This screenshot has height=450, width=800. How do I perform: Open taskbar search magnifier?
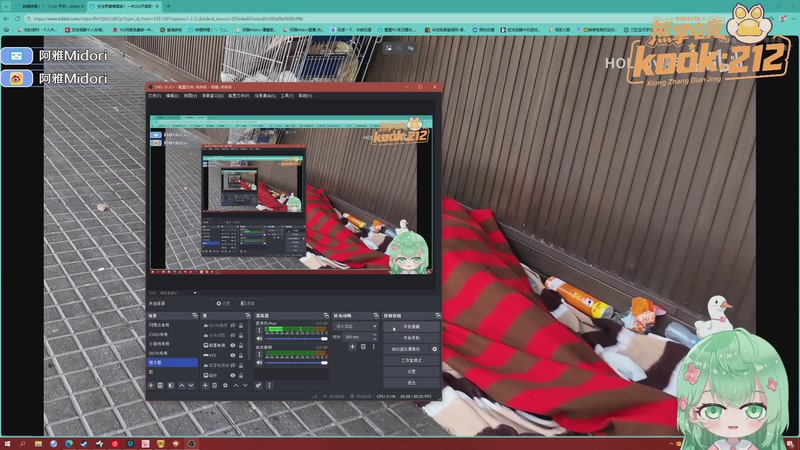click(22, 444)
